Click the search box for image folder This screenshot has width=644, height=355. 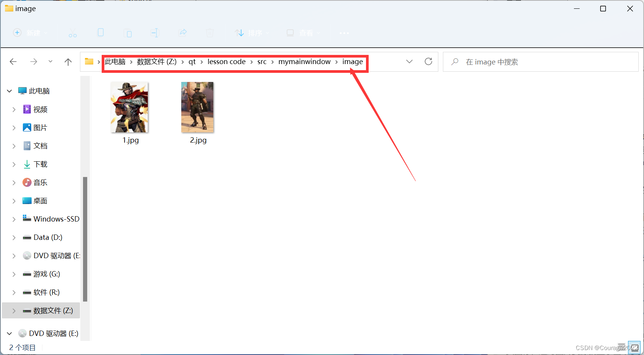tap(541, 62)
